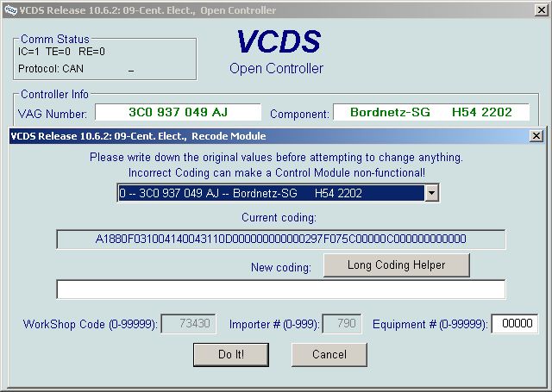Click the VAG Number: label
Viewport: 552px width, 392px height.
(x=53, y=114)
